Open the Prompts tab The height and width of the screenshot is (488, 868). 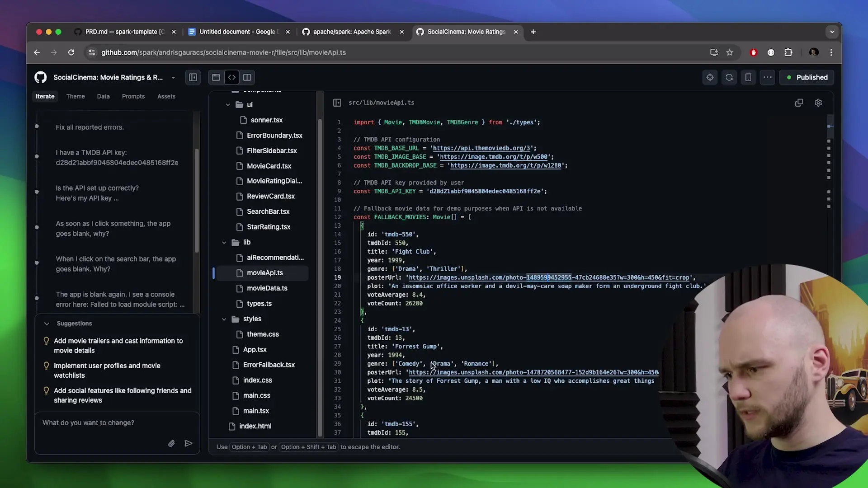point(133,96)
